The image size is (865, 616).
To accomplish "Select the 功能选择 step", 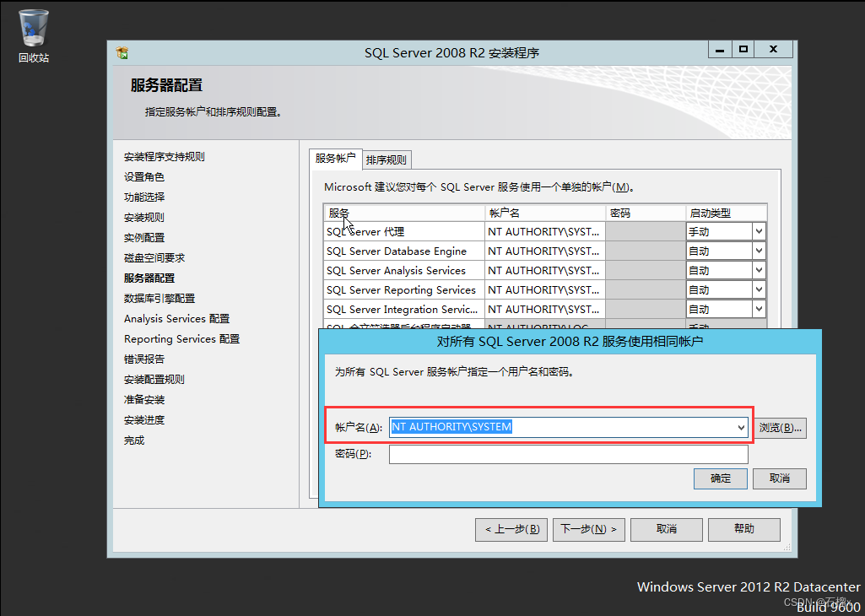I will pos(144,197).
